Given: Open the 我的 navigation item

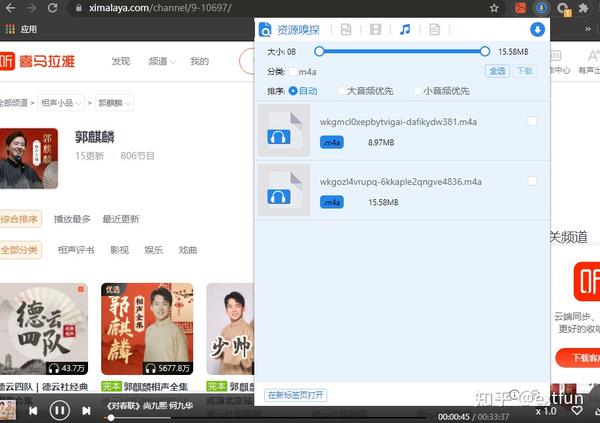Looking at the screenshot, I should (x=200, y=61).
